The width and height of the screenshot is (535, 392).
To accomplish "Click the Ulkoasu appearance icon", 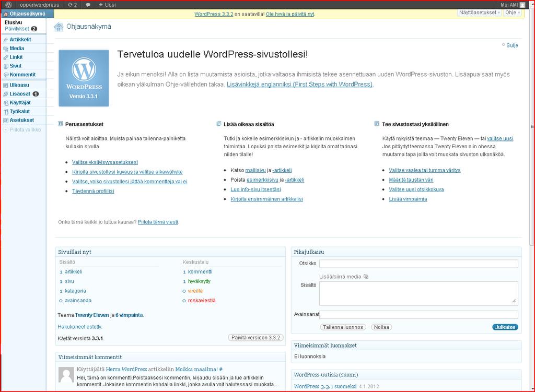I will click(6, 85).
